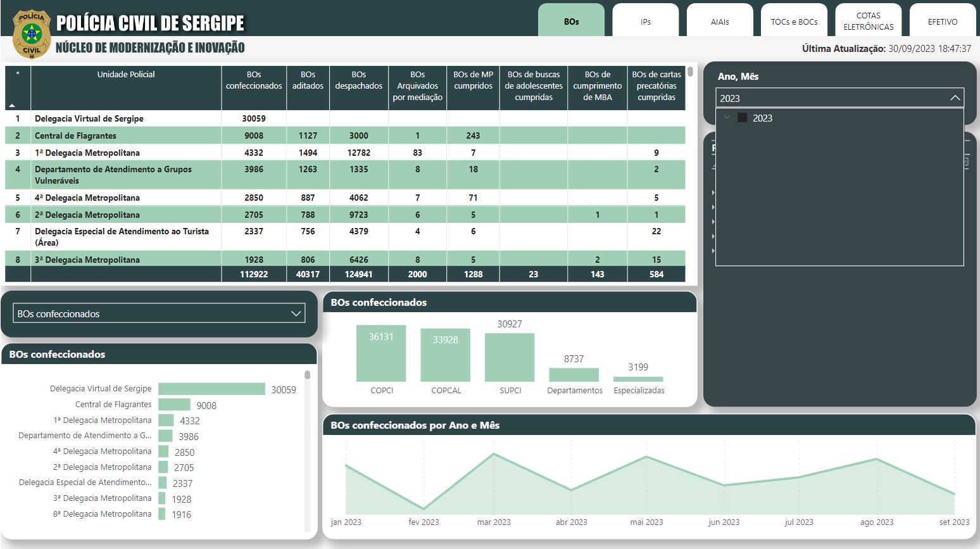The height and width of the screenshot is (549, 980).
Task: Click the table's vertical scrollbar
Action: point(690,72)
